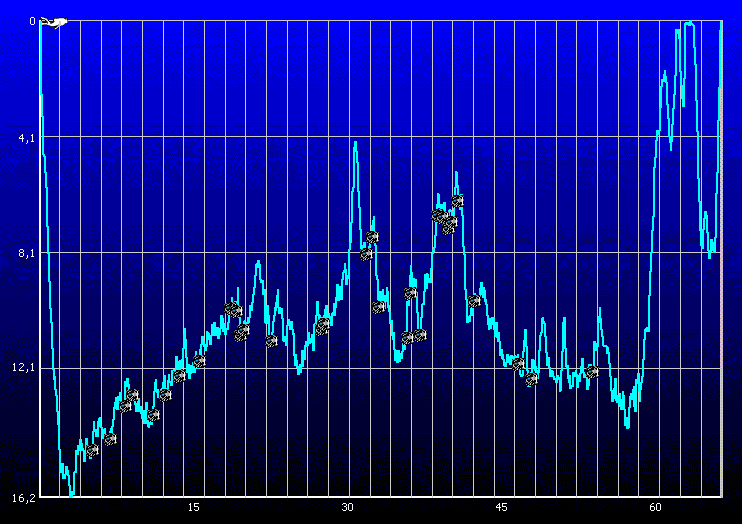Select the camera marker near minute 48 below 12,1 line

tap(531, 379)
